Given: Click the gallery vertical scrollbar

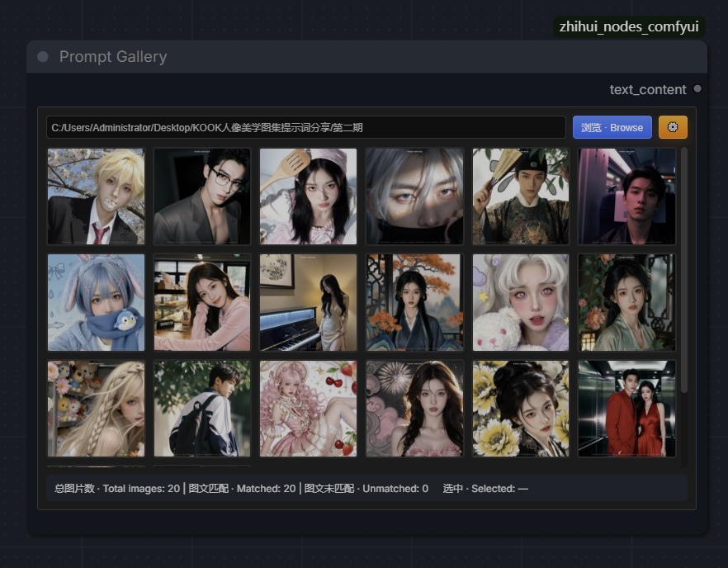Looking at the screenshot, I should pyautogui.click(x=684, y=270).
